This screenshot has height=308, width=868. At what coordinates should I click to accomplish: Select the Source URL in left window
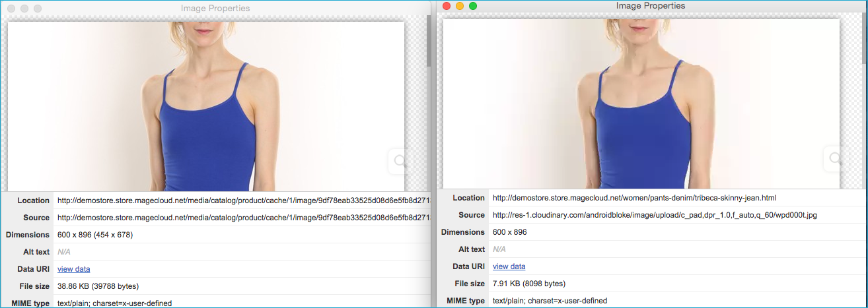coord(244,218)
